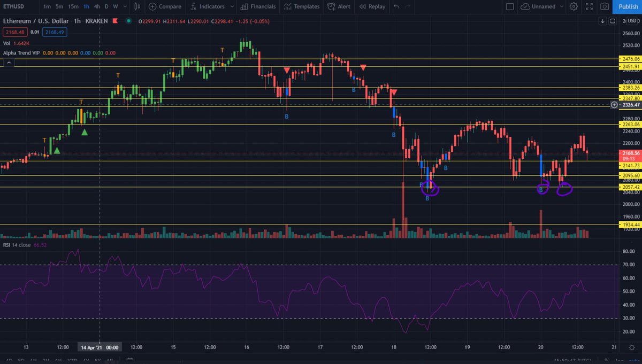Take a chart snapshot with camera icon
This screenshot has width=642, height=364.
coord(605,6)
